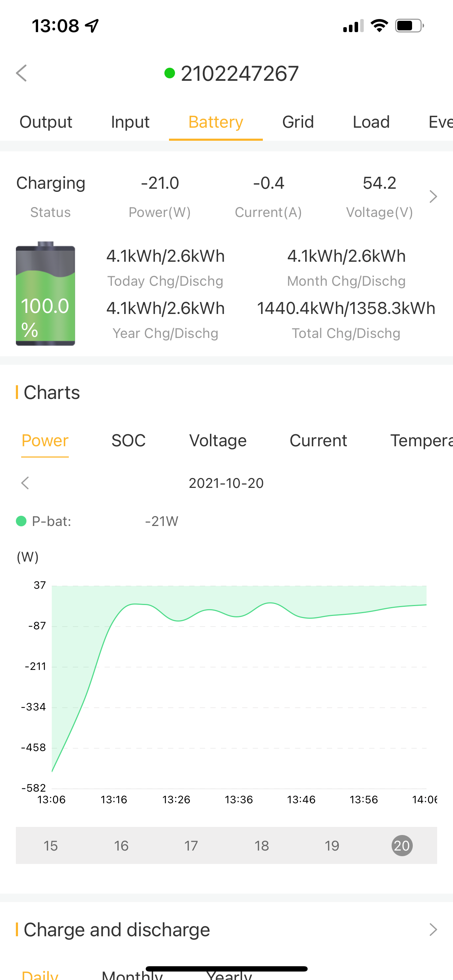Tap the back arrow in the header
The image size is (453, 980).
(x=22, y=73)
